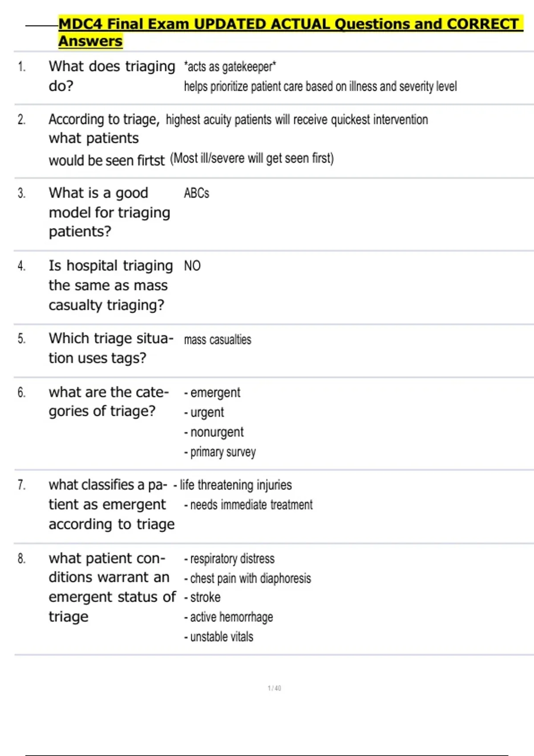Select the 'ABCs' answer
The height and width of the screenshot is (756, 534).
pos(196,193)
